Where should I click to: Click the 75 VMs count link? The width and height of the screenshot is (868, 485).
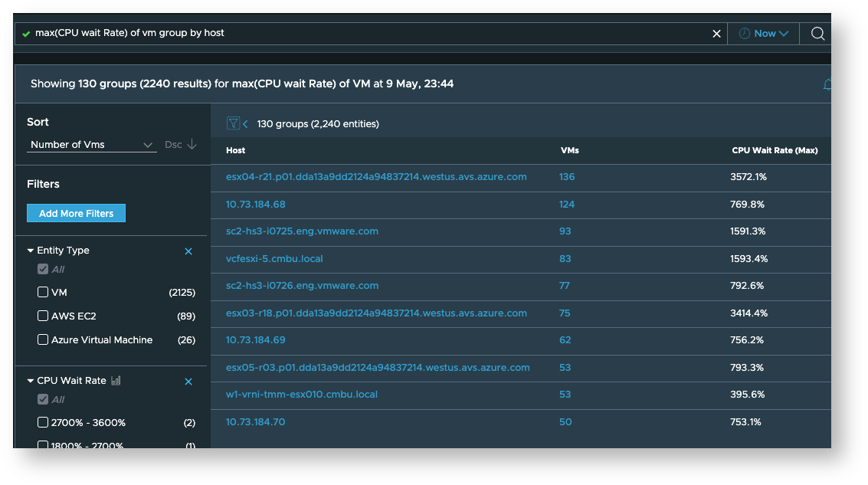coord(565,313)
